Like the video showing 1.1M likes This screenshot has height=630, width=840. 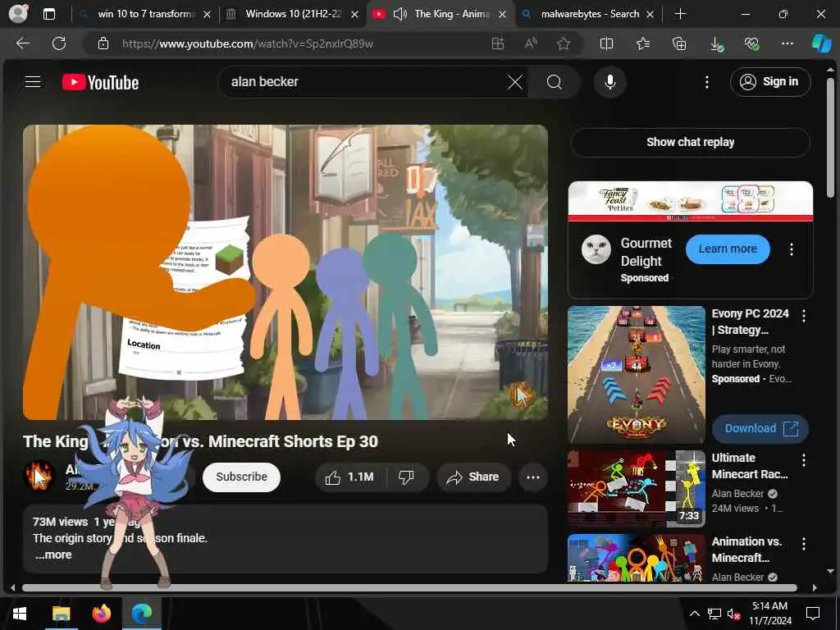click(x=349, y=477)
